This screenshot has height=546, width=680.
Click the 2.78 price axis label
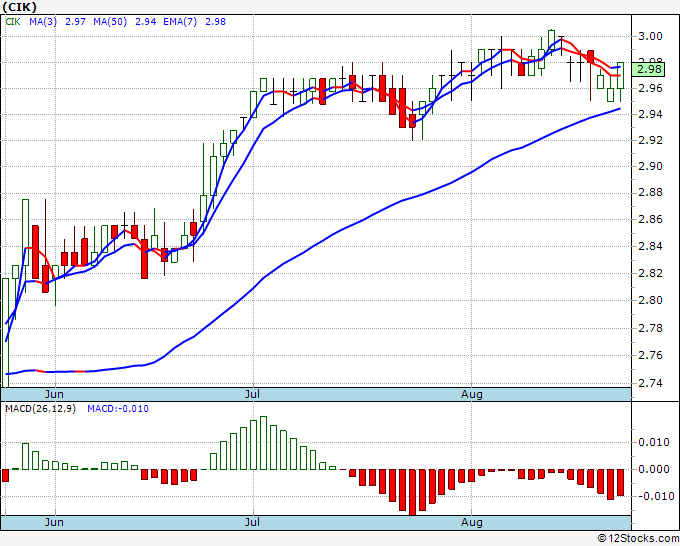(x=650, y=328)
